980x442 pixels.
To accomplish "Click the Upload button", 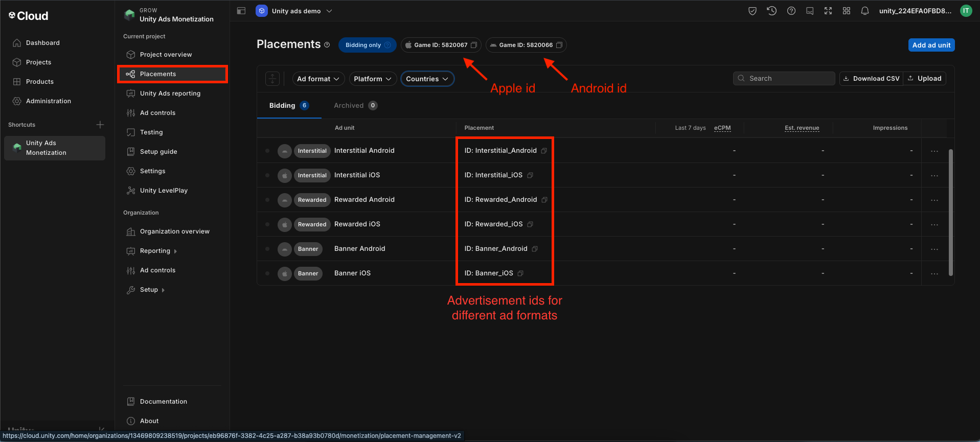I will (925, 78).
